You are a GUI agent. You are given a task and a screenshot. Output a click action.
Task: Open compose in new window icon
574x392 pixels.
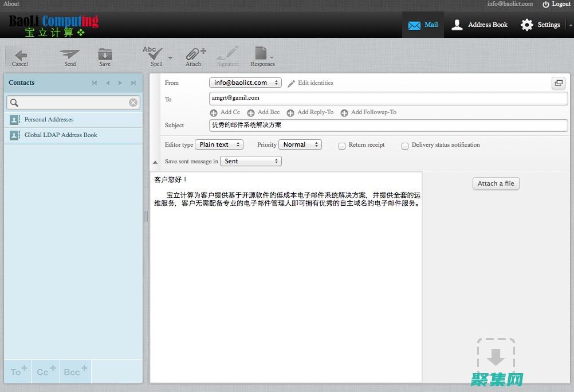click(558, 83)
